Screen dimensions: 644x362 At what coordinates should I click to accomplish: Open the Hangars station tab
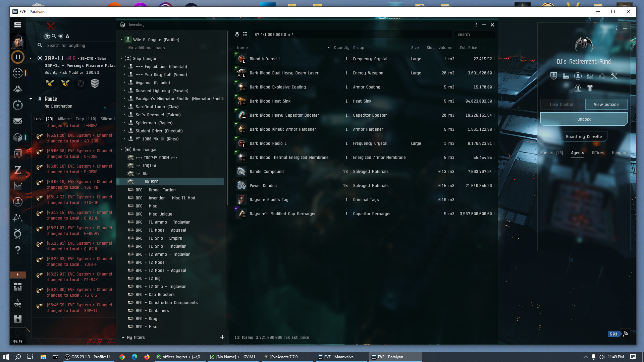click(x=620, y=153)
